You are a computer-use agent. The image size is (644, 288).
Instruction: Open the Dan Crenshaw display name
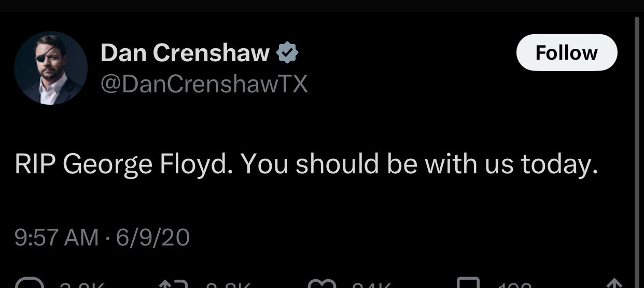[x=185, y=53]
